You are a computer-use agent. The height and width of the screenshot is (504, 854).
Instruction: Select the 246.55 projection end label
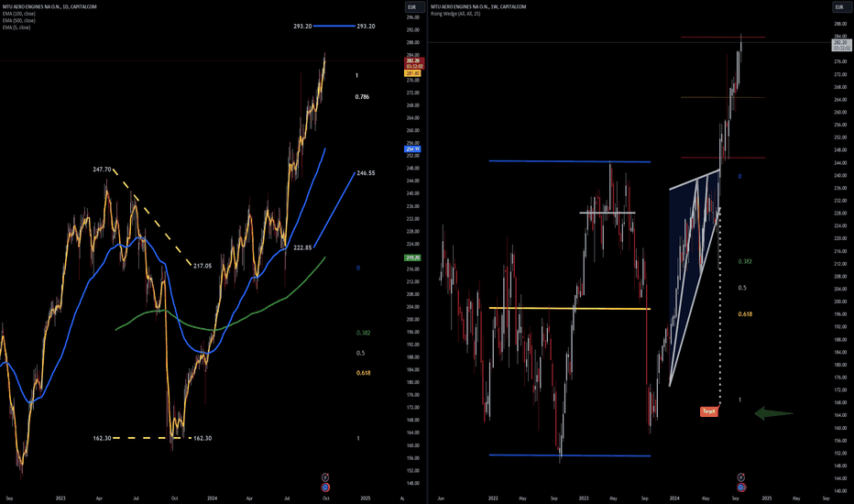366,172
